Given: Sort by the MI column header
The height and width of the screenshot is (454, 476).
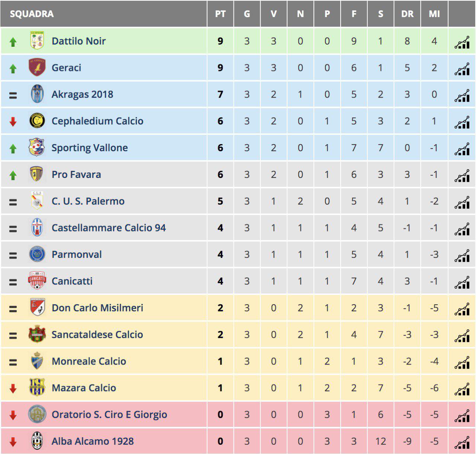Looking at the screenshot, I should (x=434, y=14).
